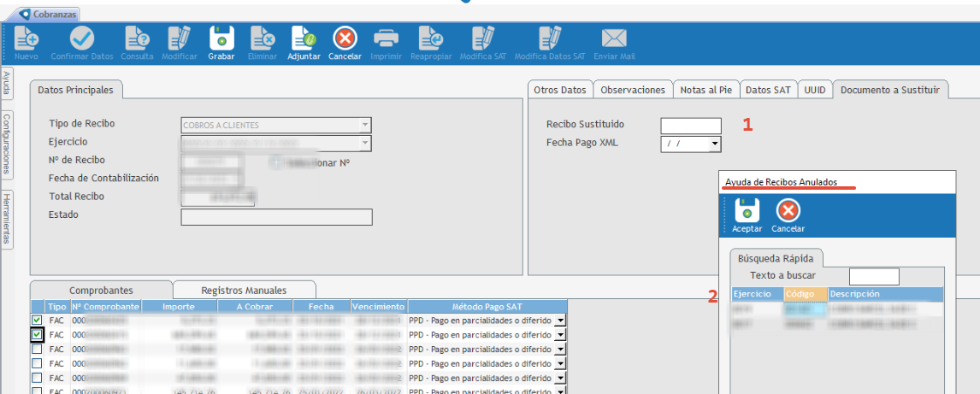This screenshot has height=394, width=980.
Task: Click the Estado text field
Action: coord(276,217)
